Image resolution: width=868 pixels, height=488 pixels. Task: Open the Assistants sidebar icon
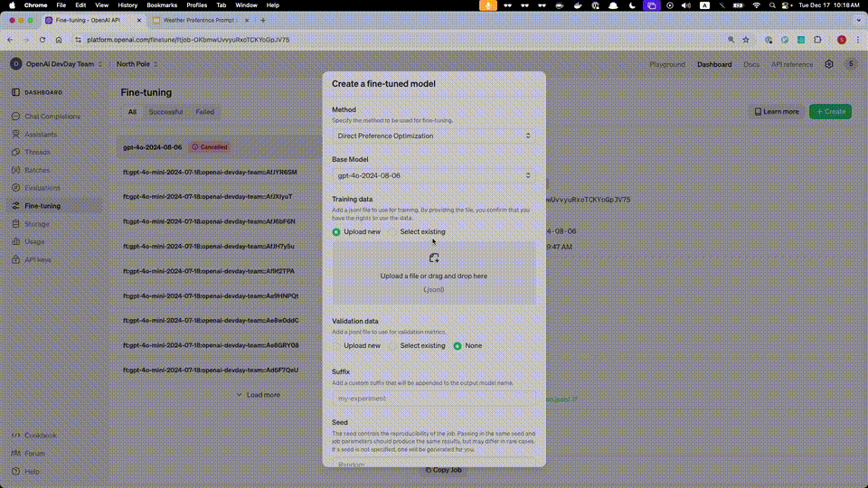[x=16, y=135]
